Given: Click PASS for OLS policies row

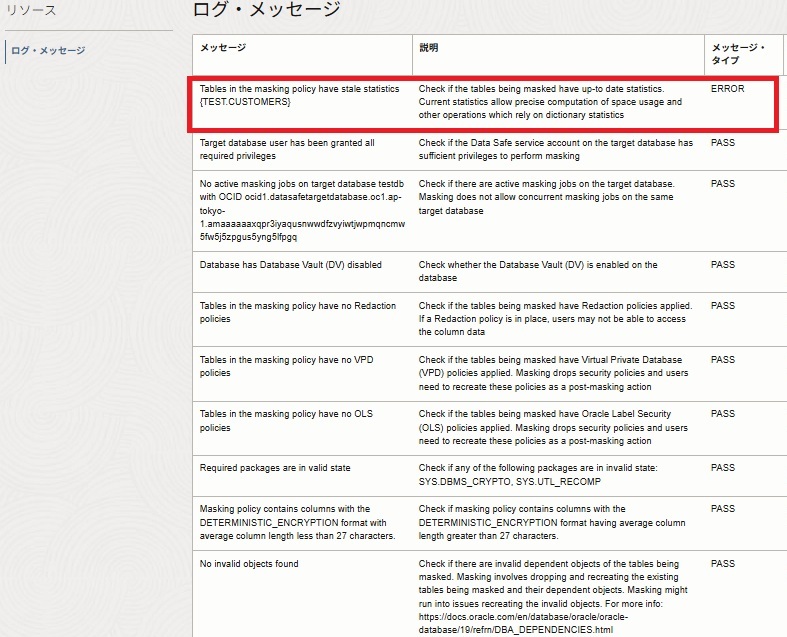Looking at the screenshot, I should 723,414.
